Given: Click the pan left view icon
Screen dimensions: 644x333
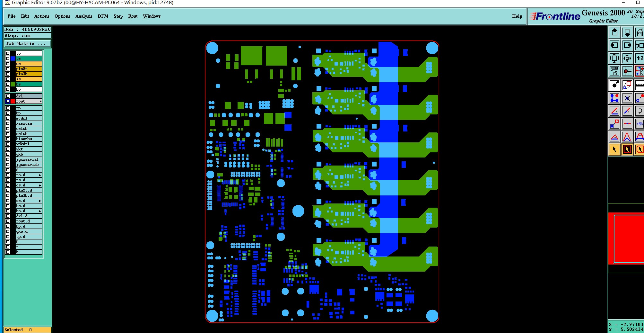Looking at the screenshot, I should point(614,45).
